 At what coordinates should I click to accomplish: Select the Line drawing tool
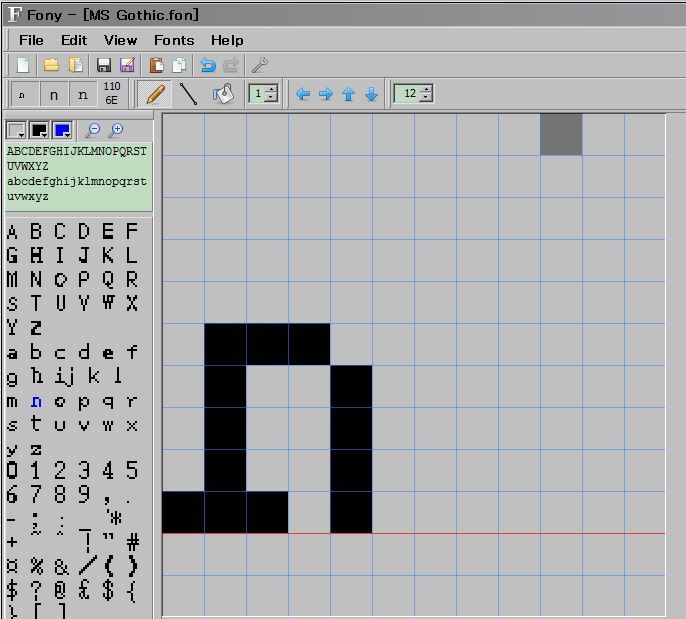pos(188,94)
